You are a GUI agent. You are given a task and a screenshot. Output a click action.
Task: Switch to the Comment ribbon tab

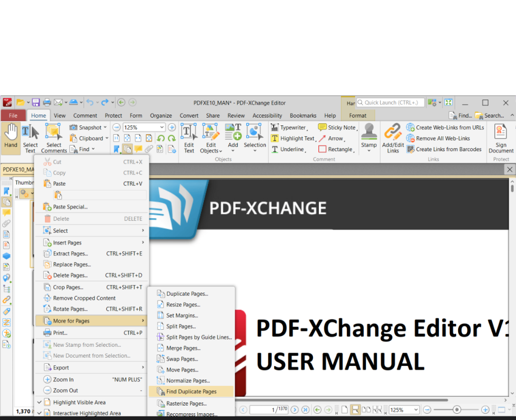click(x=85, y=116)
